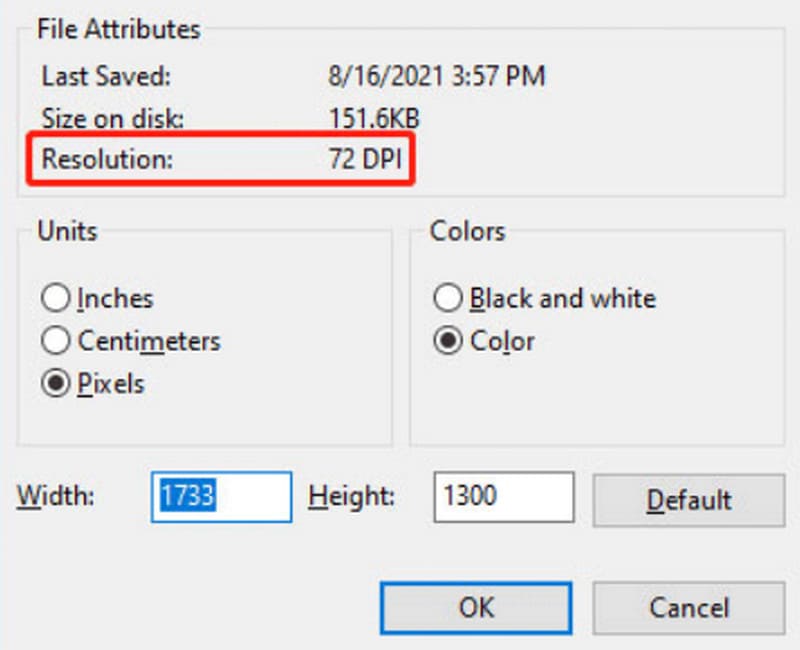This screenshot has height=650, width=800.
Task: Confirm the dialog with OK
Action: (x=476, y=608)
